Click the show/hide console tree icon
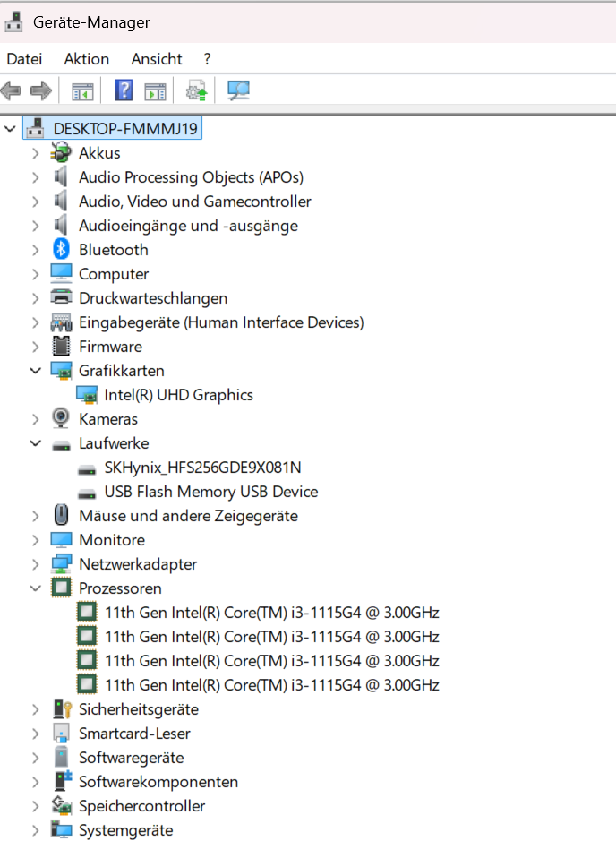Image resolution: width=616 pixels, height=841 pixels. (x=82, y=90)
